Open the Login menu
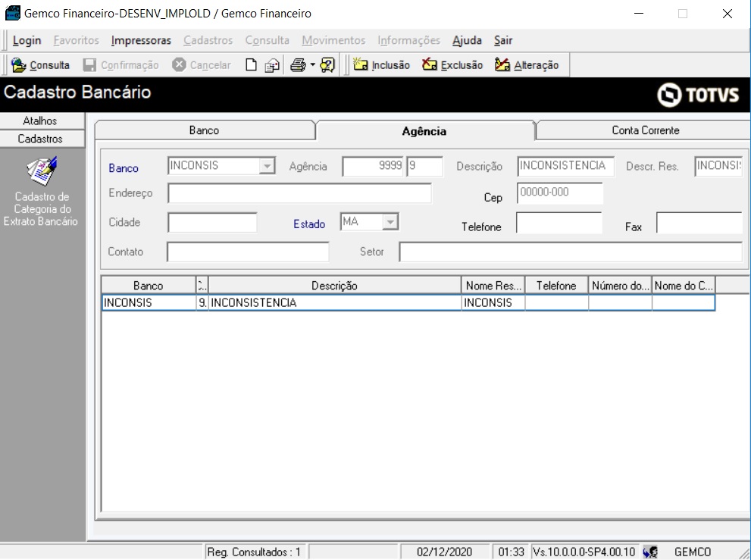 (x=27, y=40)
